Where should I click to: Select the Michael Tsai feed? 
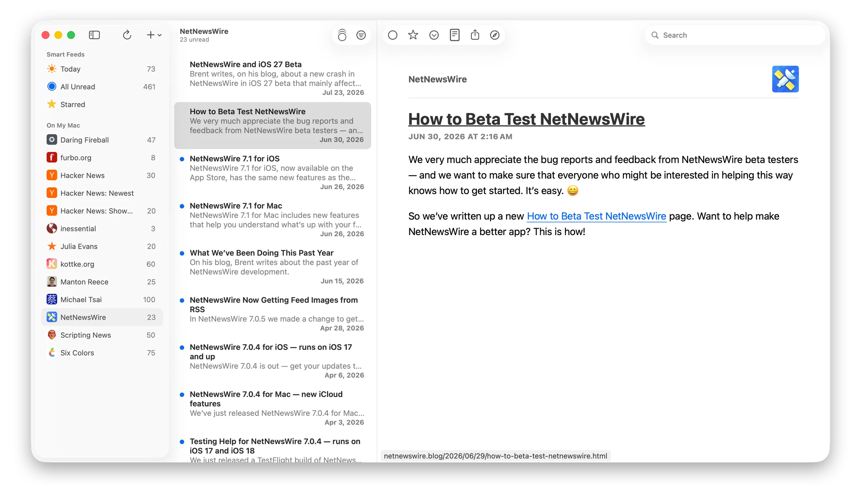click(102, 300)
